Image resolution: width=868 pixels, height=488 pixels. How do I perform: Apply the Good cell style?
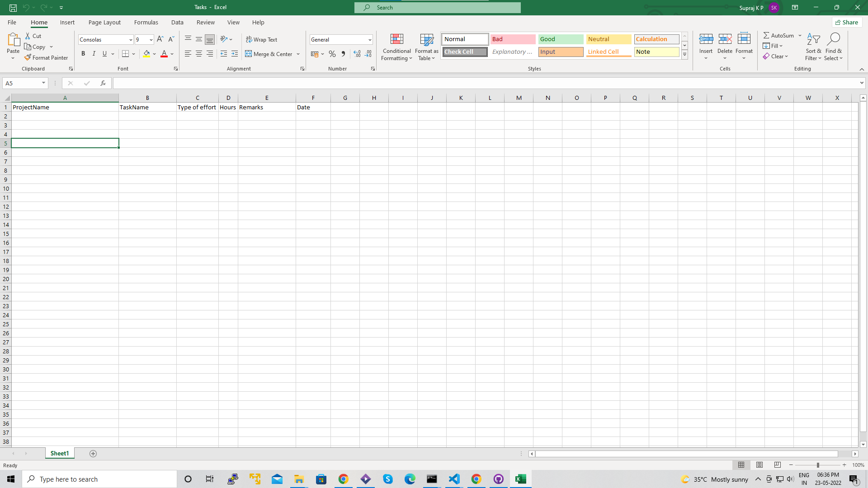coord(561,39)
